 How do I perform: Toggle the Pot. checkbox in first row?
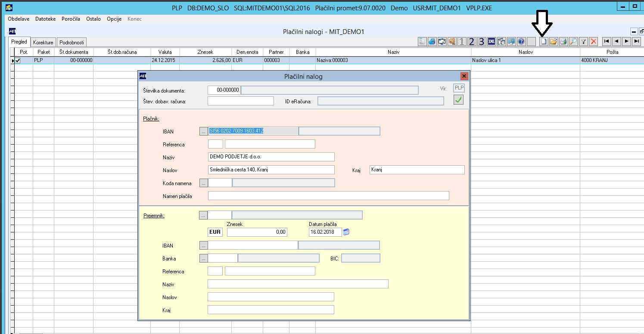18,61
